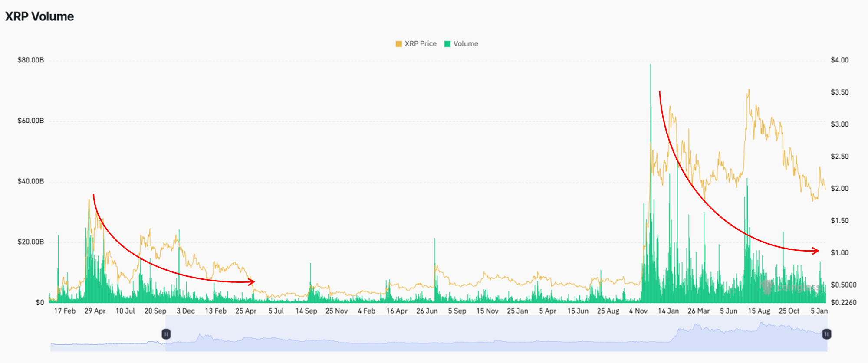Click the yellow XRP Price legend swatch
This screenshot has width=868, height=363.
click(x=398, y=44)
